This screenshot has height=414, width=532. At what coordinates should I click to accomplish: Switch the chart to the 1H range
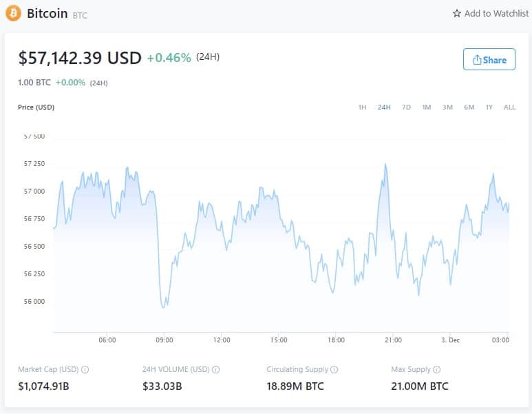[363, 107]
